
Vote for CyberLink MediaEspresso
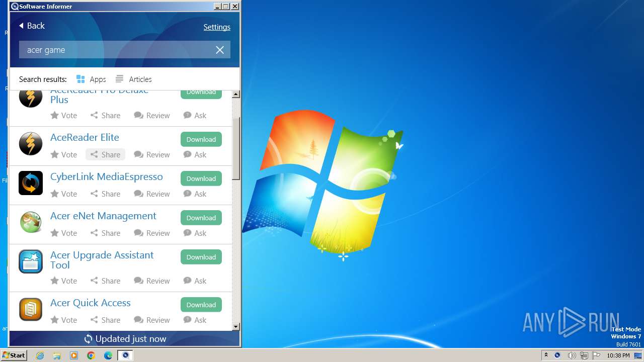point(64,194)
